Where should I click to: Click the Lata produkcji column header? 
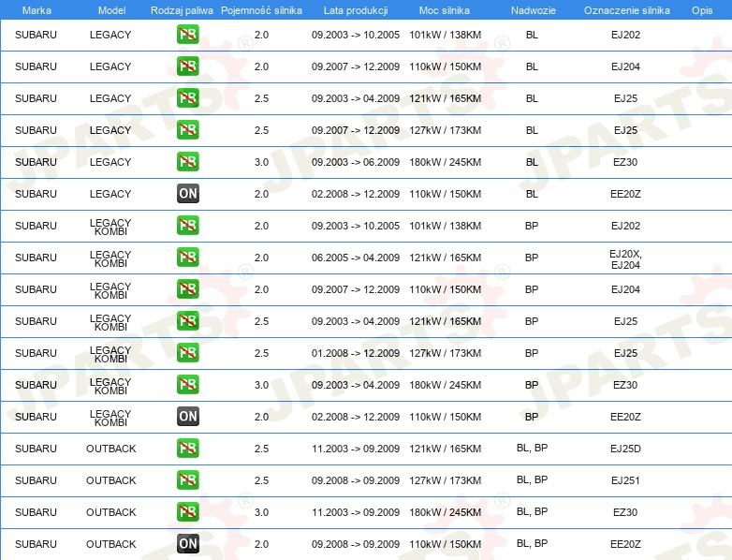[356, 10]
